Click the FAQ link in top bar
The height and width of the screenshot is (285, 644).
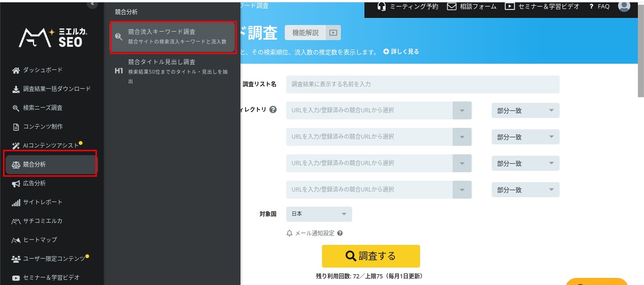click(x=599, y=7)
